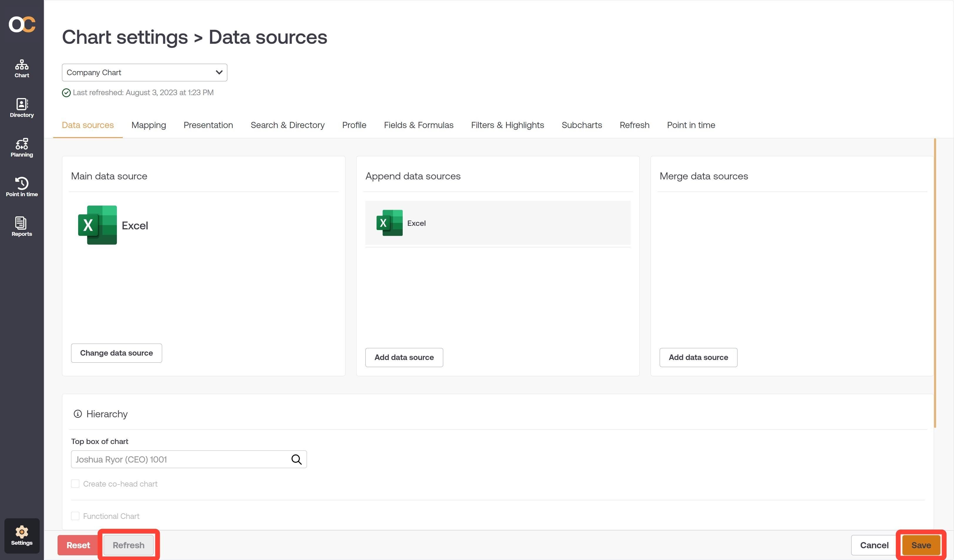Expand the Company Chart dropdown

[x=144, y=72]
